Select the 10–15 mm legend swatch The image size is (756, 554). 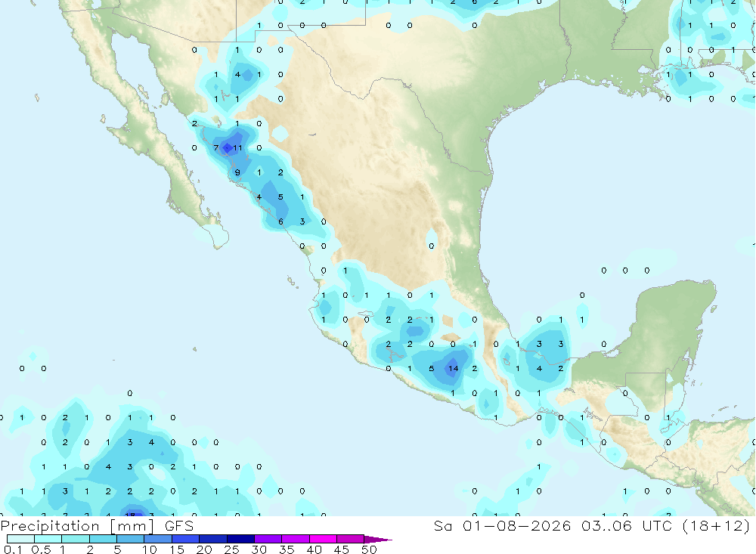[158, 539]
